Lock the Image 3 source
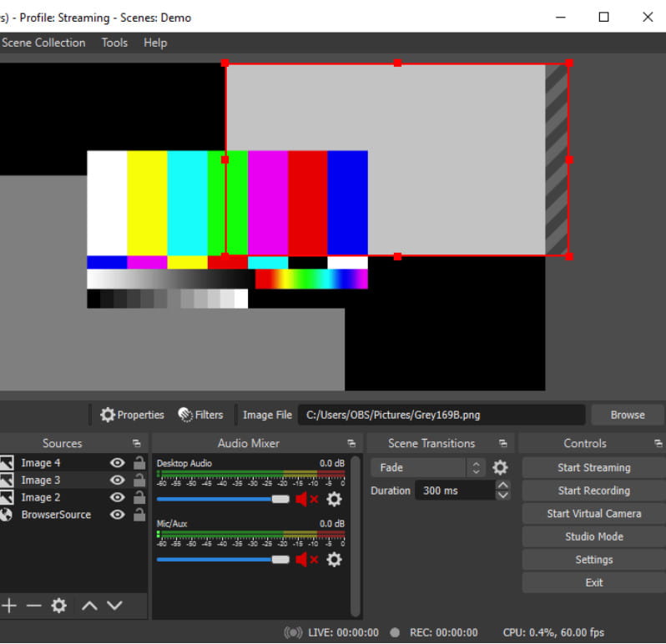Image resolution: width=666 pixels, height=644 pixels. point(139,480)
